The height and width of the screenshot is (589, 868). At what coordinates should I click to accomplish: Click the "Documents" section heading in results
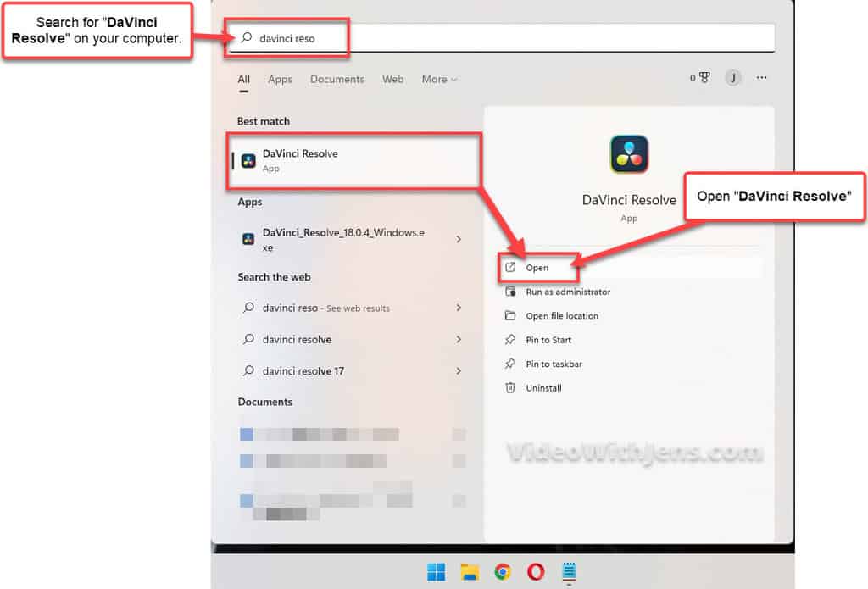tap(264, 402)
